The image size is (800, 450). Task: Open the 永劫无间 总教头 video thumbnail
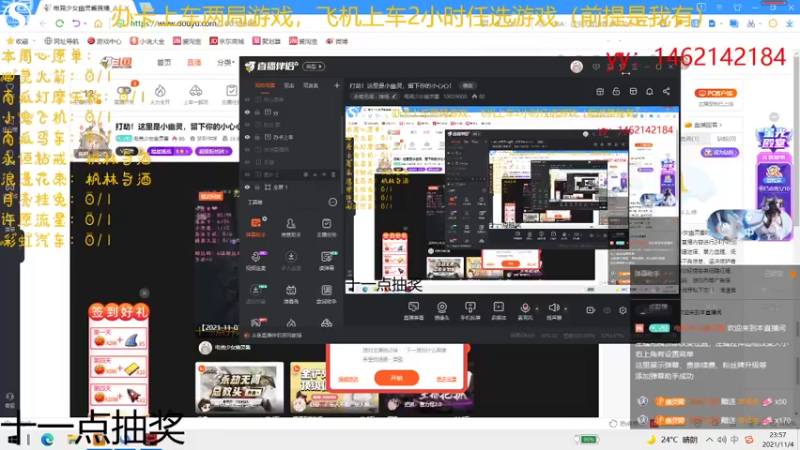click(x=239, y=388)
